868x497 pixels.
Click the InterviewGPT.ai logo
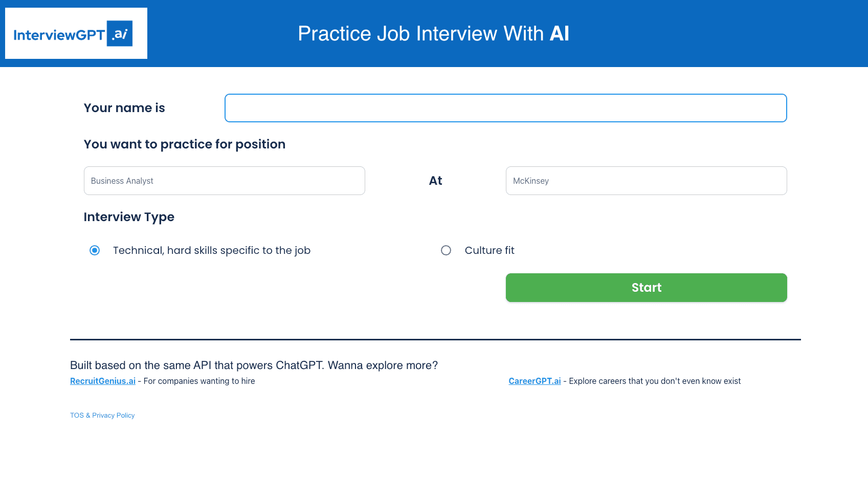tap(76, 33)
